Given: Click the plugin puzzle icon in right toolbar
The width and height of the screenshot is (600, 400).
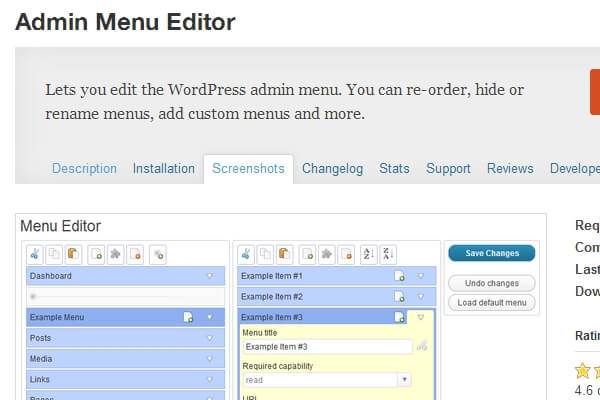Looking at the screenshot, I should pyautogui.click(x=325, y=254).
